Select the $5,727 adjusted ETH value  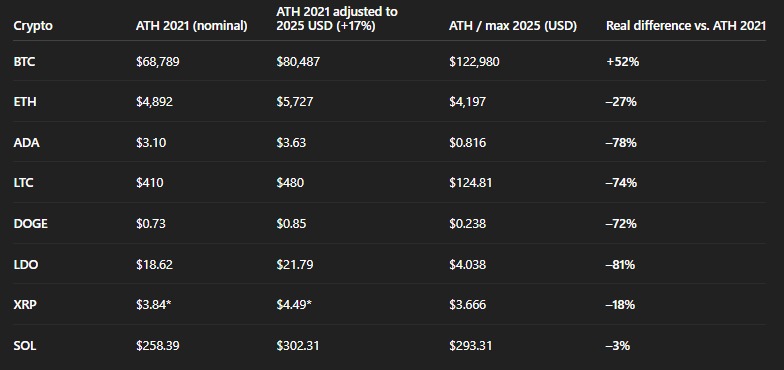295,102
